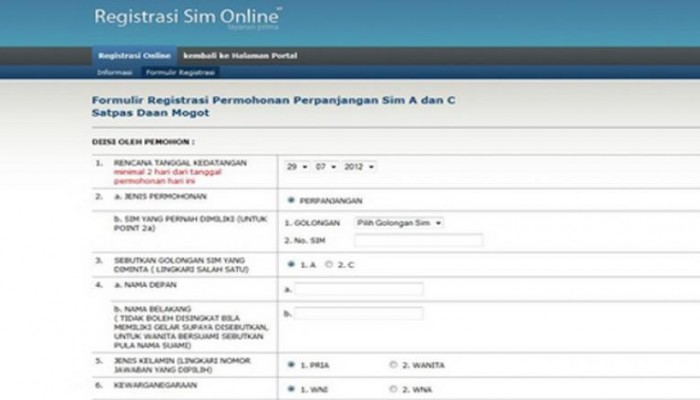This screenshot has height=400, width=700.
Task: Expand the Pilih Golongan Sim dropdown
Action: [x=400, y=222]
